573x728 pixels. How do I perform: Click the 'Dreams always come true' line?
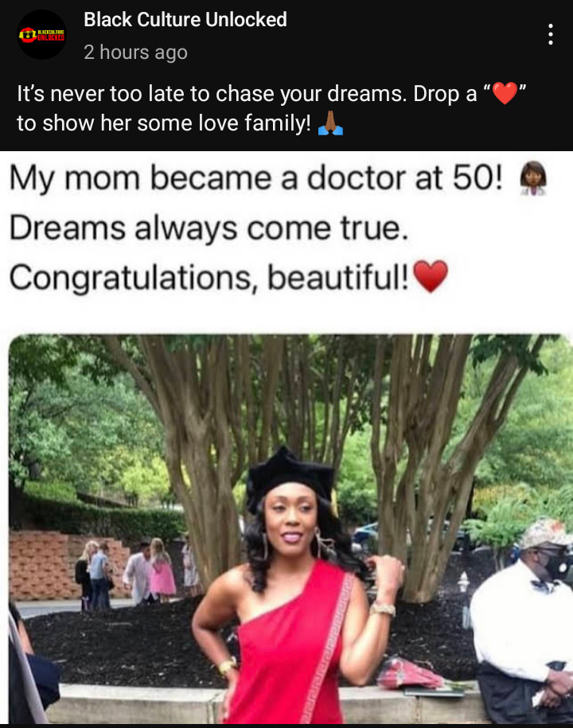[x=209, y=228]
